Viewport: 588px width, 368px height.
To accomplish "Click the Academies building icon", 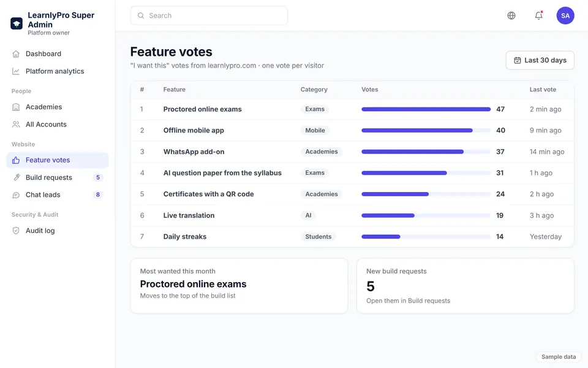I will click(16, 107).
